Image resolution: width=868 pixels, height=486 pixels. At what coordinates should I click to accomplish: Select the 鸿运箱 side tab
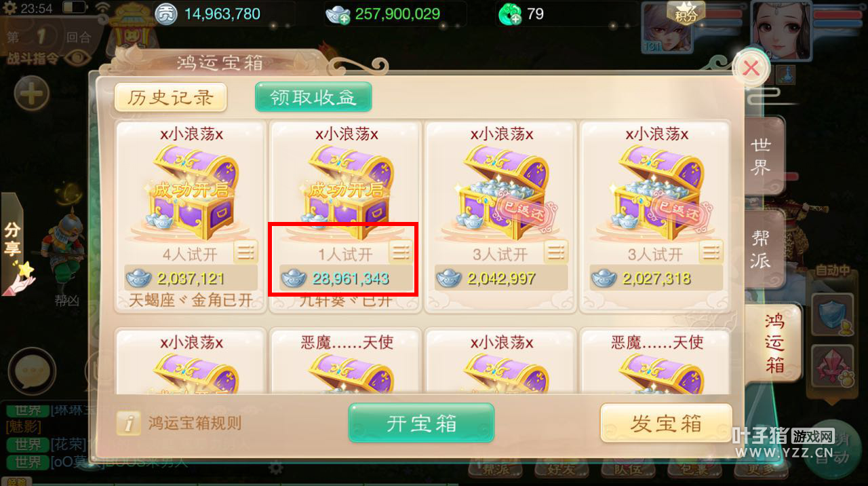(x=773, y=343)
